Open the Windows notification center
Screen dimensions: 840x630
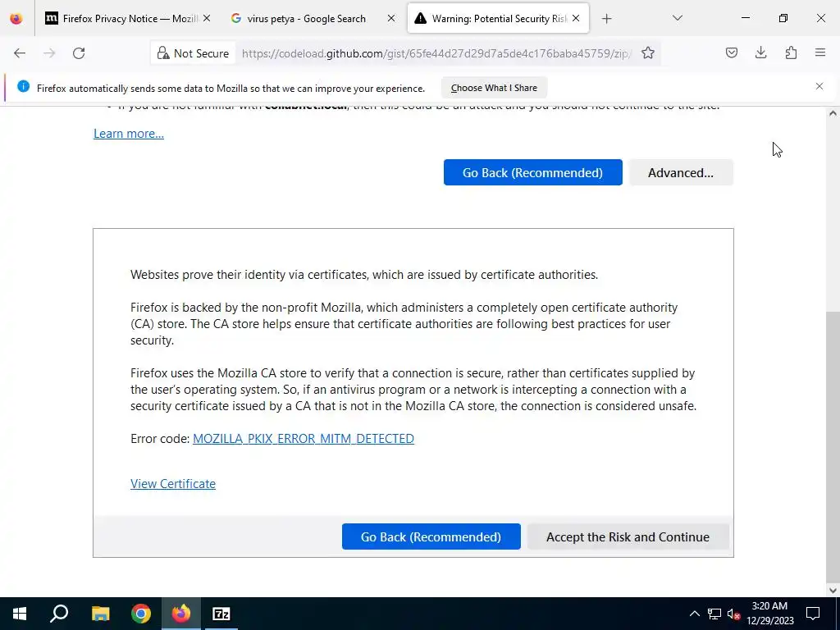point(813,614)
